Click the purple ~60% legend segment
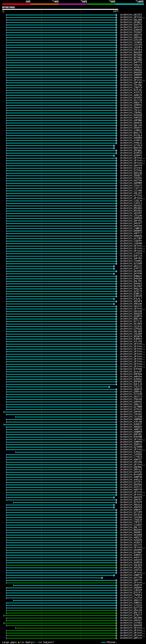Viewport: 146px width, 644px height. click(73, 4)
